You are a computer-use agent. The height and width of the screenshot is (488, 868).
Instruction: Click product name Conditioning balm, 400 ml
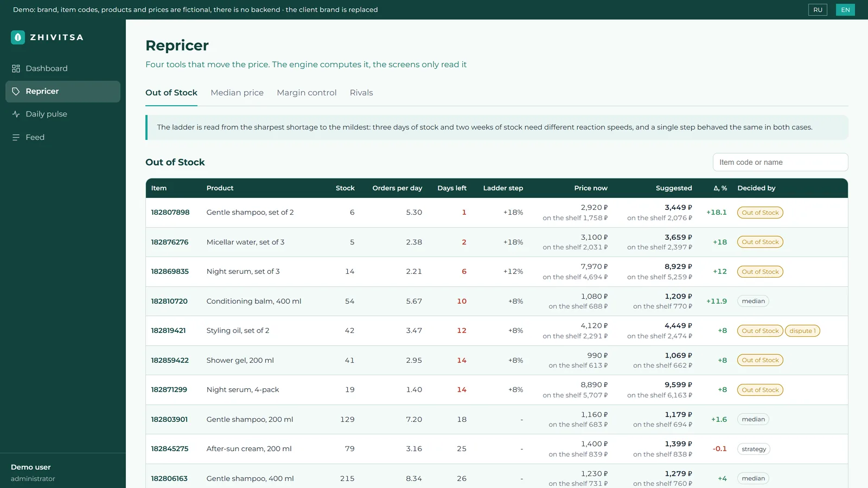point(254,301)
